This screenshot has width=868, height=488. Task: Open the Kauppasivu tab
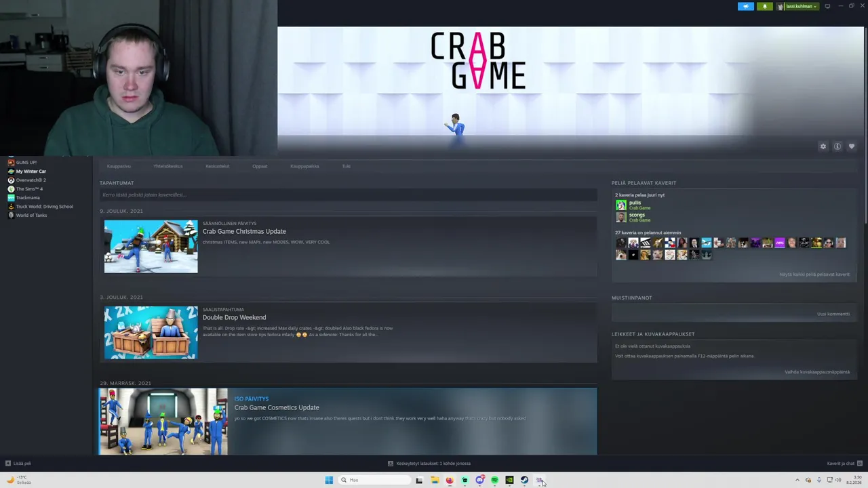tap(119, 166)
